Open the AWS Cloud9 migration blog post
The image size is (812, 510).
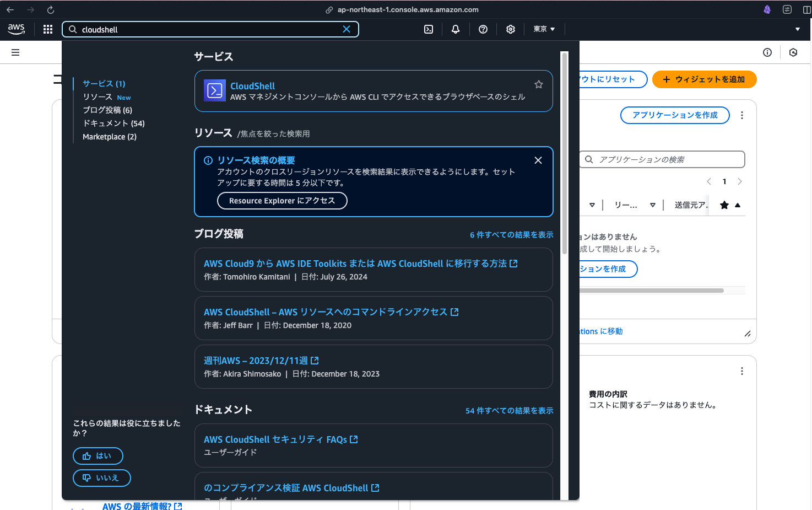click(355, 264)
